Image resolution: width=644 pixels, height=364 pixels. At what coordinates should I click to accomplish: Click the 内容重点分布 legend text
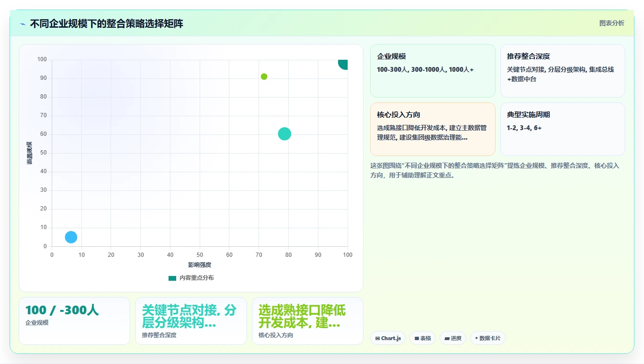196,278
